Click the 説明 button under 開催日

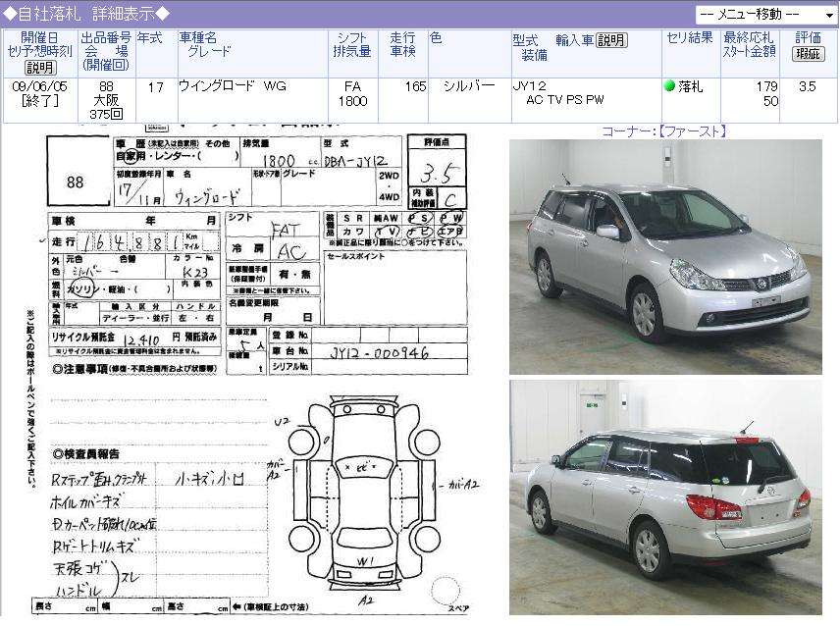click(40, 68)
